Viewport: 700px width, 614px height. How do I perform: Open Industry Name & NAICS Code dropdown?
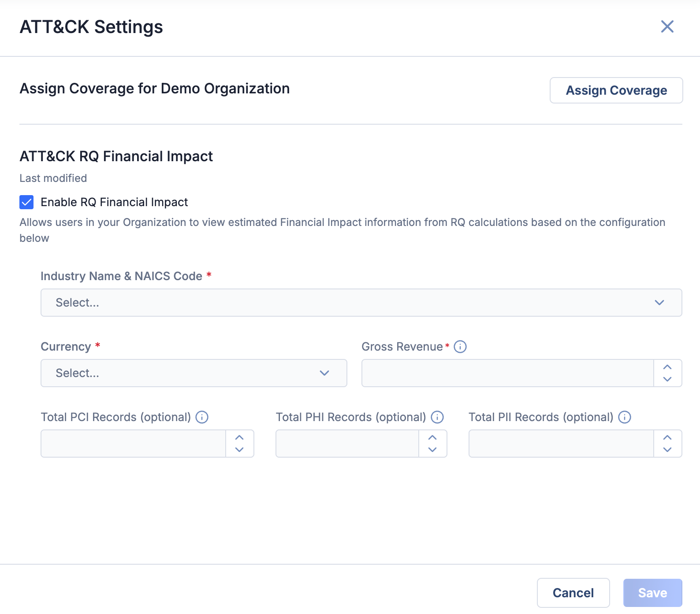361,303
